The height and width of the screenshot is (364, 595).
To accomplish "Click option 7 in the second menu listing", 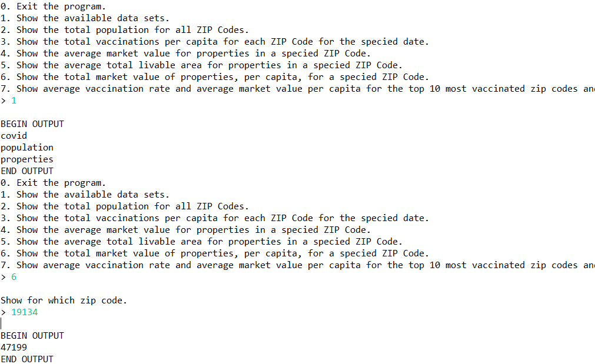I will click(297, 265).
